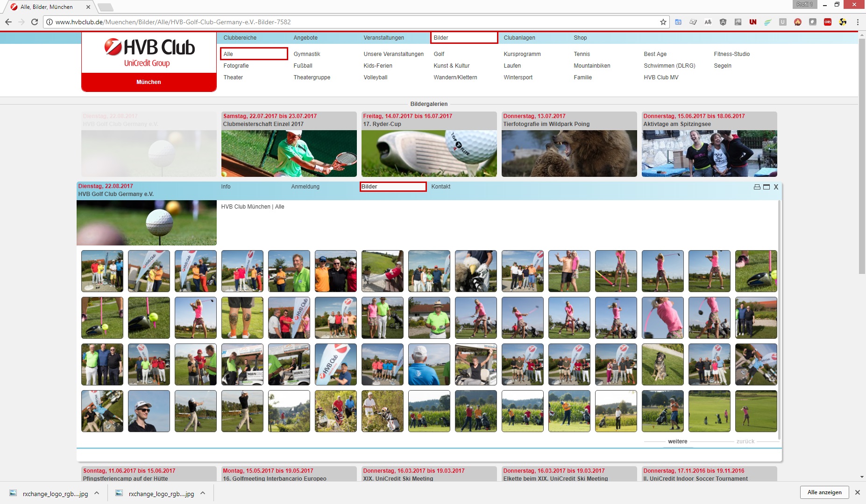
Task: Open the Tierfotografie im Wildpark Poing gallery
Action: click(x=569, y=144)
